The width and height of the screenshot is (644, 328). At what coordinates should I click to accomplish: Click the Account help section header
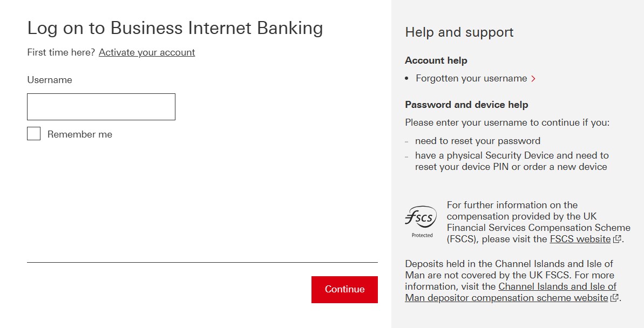pyautogui.click(x=436, y=60)
